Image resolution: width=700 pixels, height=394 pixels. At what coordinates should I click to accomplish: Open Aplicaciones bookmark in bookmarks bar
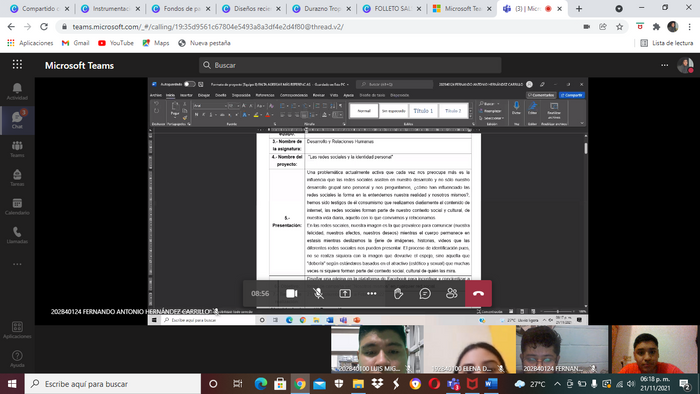coord(30,43)
